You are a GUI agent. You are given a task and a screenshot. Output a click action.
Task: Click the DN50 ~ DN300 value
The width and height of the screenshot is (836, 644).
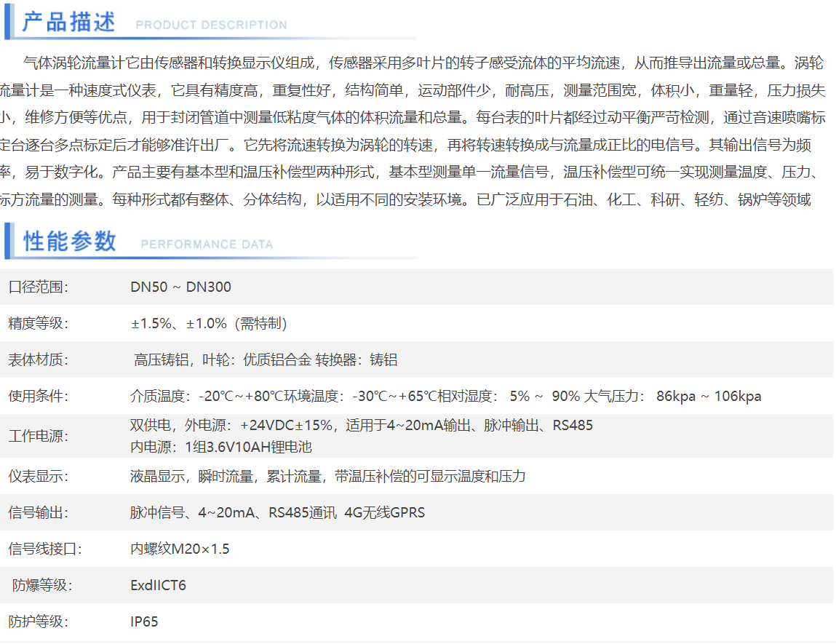(x=180, y=287)
